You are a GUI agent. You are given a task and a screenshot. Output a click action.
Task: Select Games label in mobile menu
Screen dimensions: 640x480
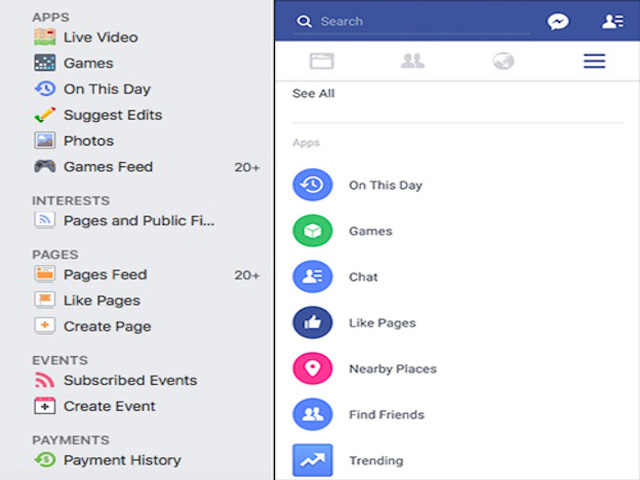[371, 231]
